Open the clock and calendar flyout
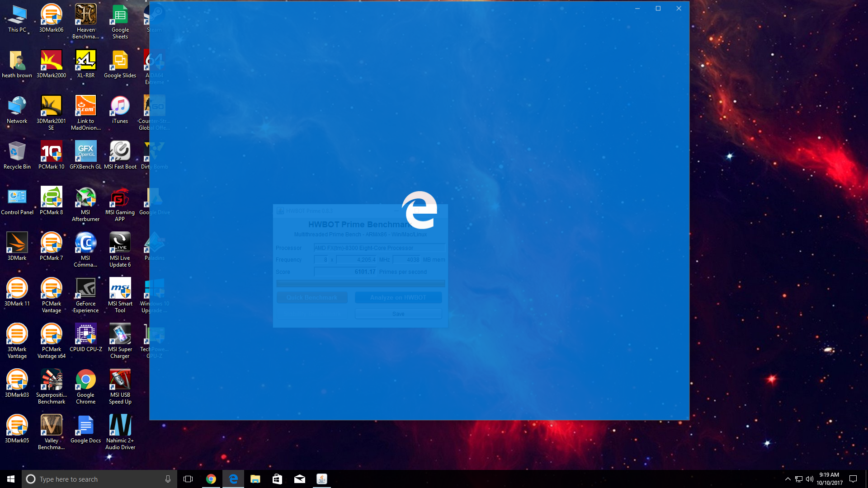Image resolution: width=868 pixels, height=488 pixels. 830,479
